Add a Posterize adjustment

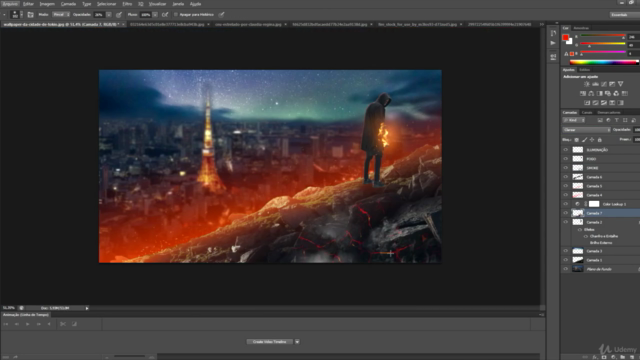596,103
